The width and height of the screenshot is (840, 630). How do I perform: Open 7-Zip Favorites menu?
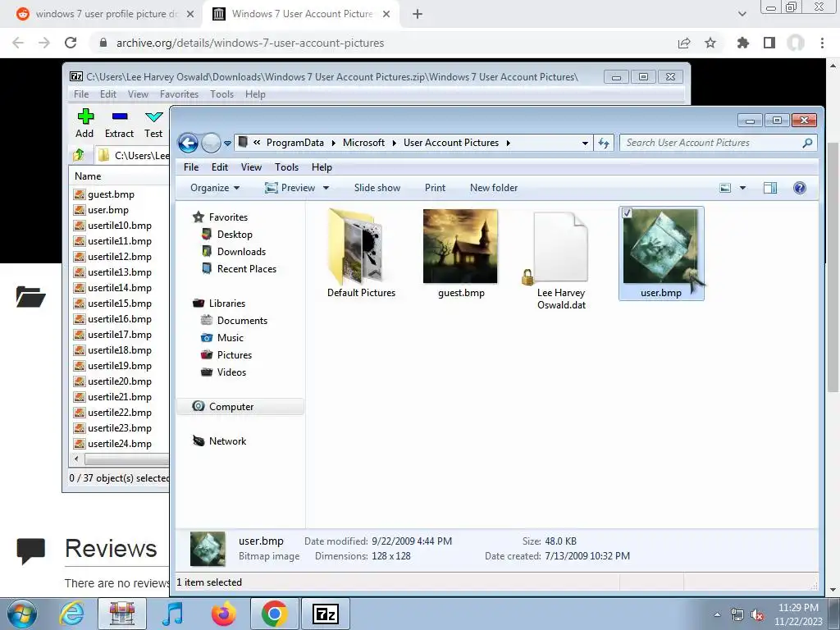coord(179,94)
